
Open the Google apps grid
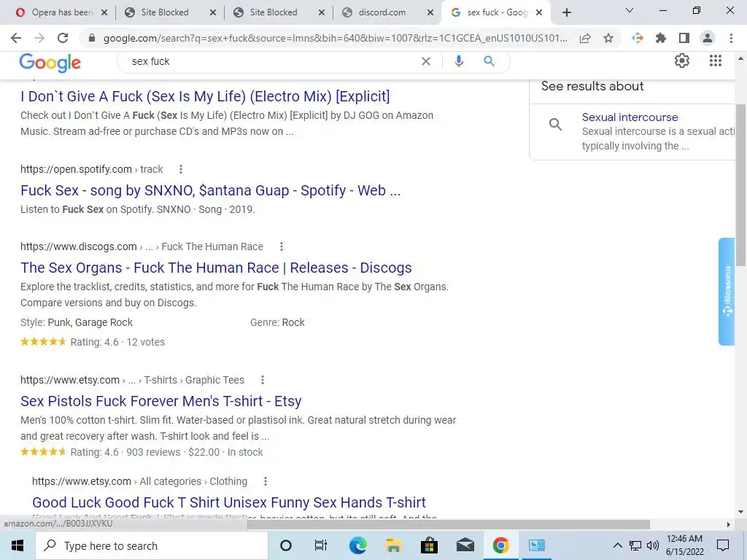pos(716,61)
